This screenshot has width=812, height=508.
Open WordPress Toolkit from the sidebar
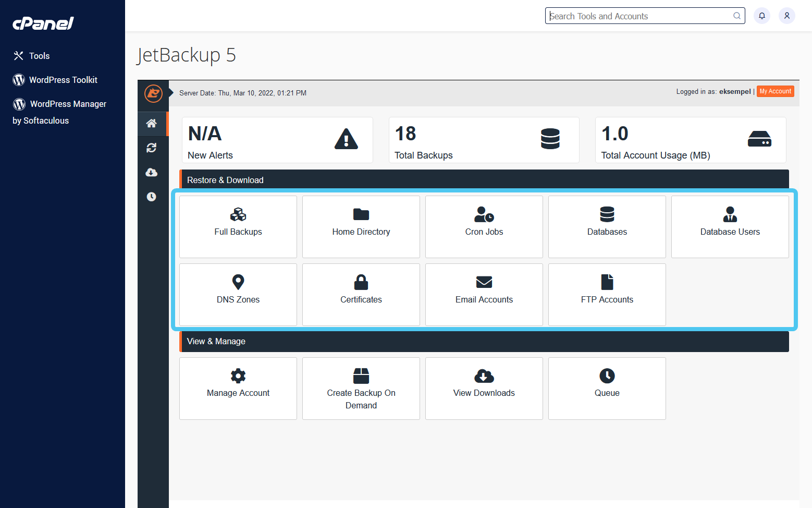63,80
